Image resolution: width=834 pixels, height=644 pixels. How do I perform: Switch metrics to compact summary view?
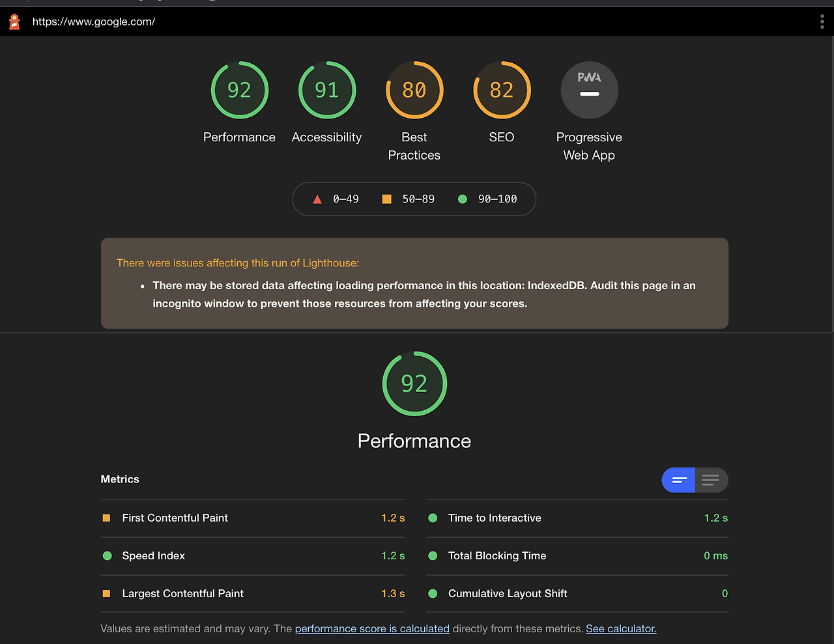pyautogui.click(x=679, y=481)
